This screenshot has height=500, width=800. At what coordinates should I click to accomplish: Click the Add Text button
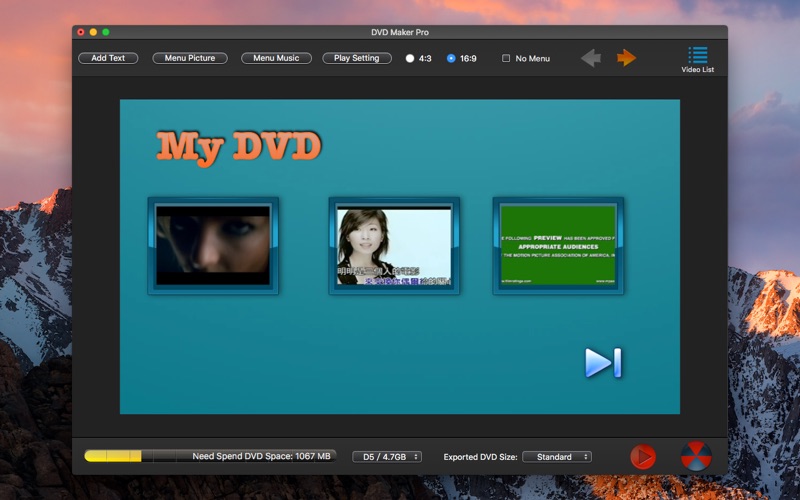(108, 58)
